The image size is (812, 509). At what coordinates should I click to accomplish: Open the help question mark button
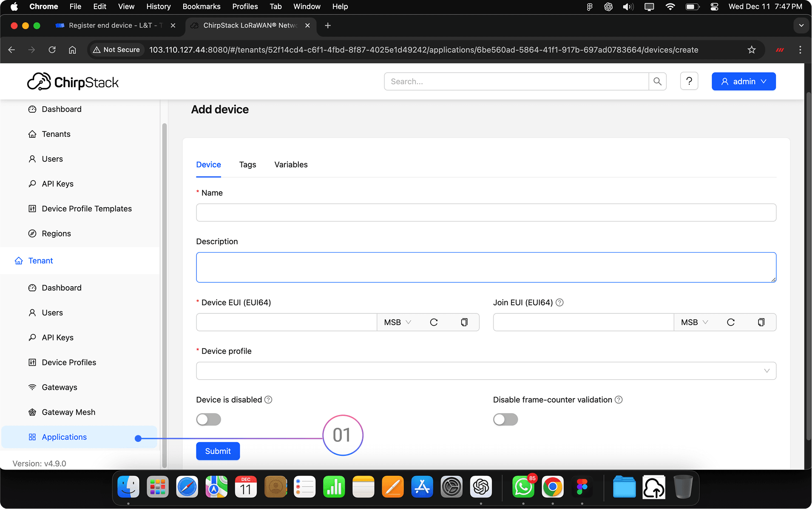click(689, 81)
